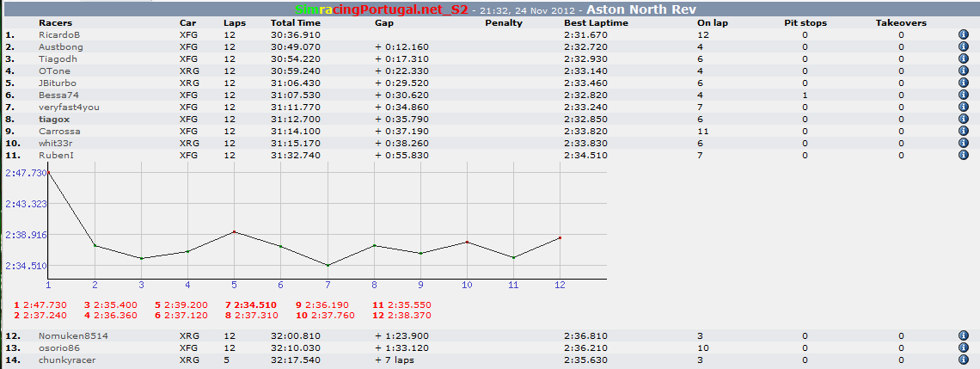Click the Total Time column header
The width and height of the screenshot is (980, 369).
click(x=295, y=23)
